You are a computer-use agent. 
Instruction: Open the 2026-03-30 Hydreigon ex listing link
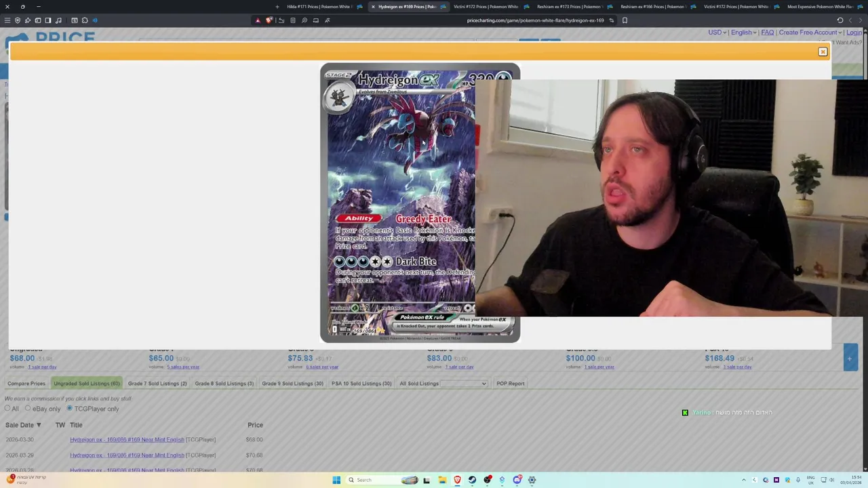pos(127,440)
